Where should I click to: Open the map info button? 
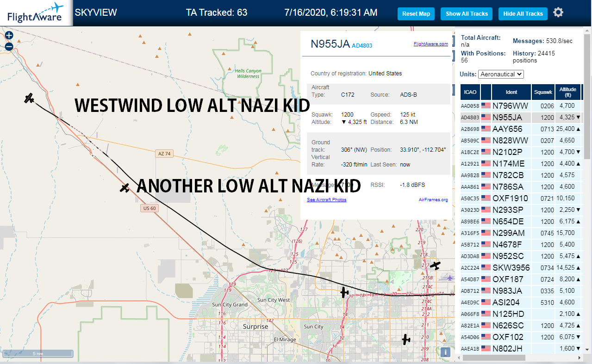446,352
